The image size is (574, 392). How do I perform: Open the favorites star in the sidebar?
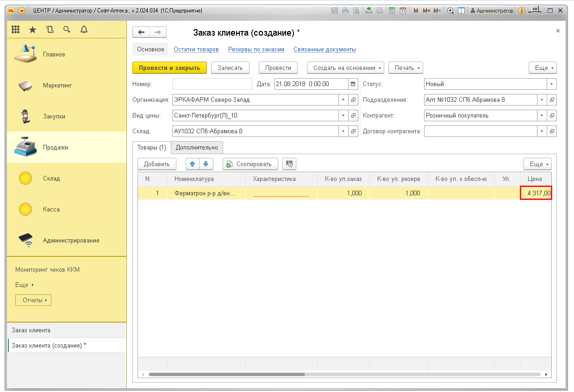tap(32, 30)
